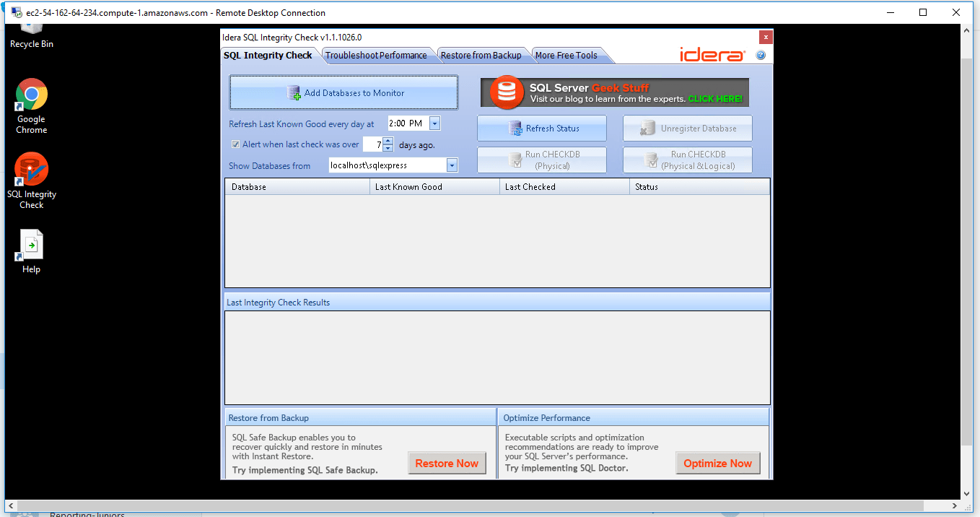Switch to the Troubleshoot Performance tab
980x517 pixels.
(378, 55)
